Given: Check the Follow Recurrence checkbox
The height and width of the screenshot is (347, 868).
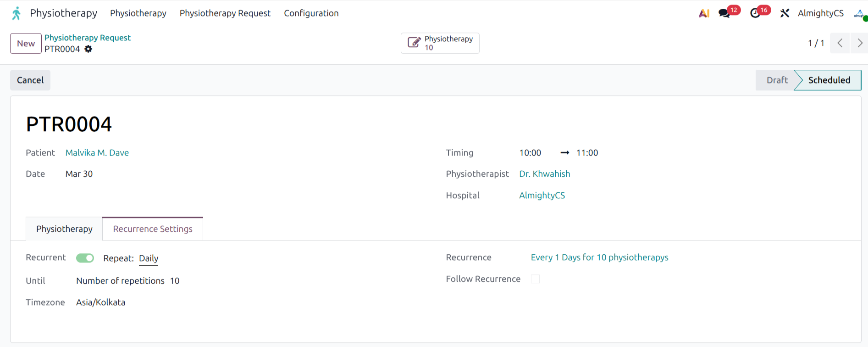Looking at the screenshot, I should click(x=535, y=279).
